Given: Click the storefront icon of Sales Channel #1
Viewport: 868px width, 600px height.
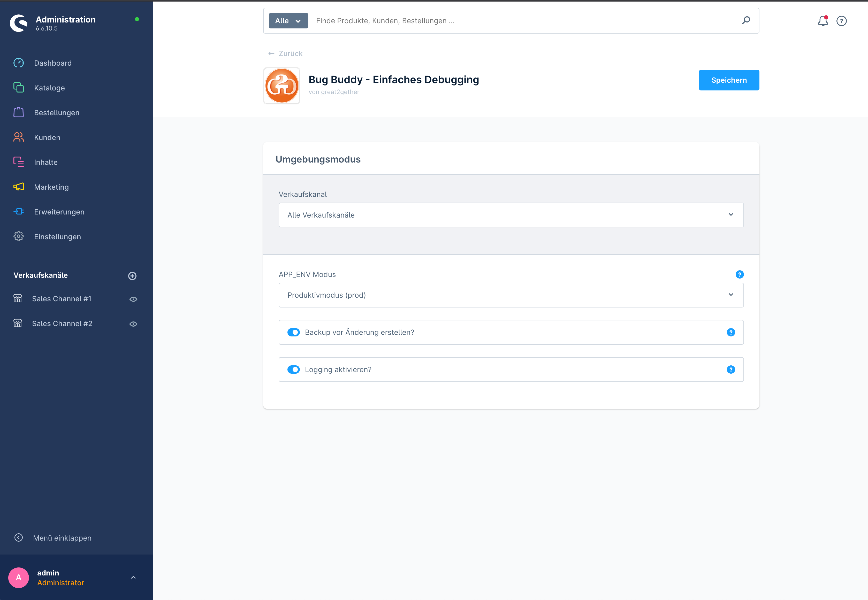Looking at the screenshot, I should click(x=18, y=298).
